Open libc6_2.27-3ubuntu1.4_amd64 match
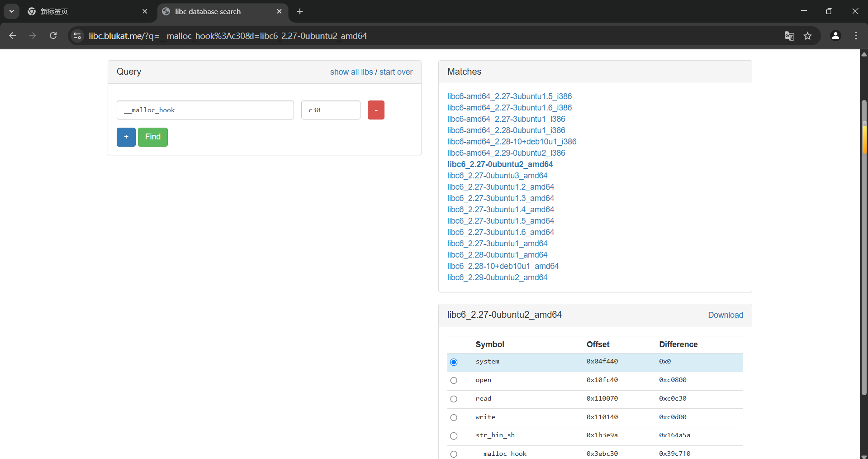This screenshot has height=459, width=868. [x=501, y=210]
